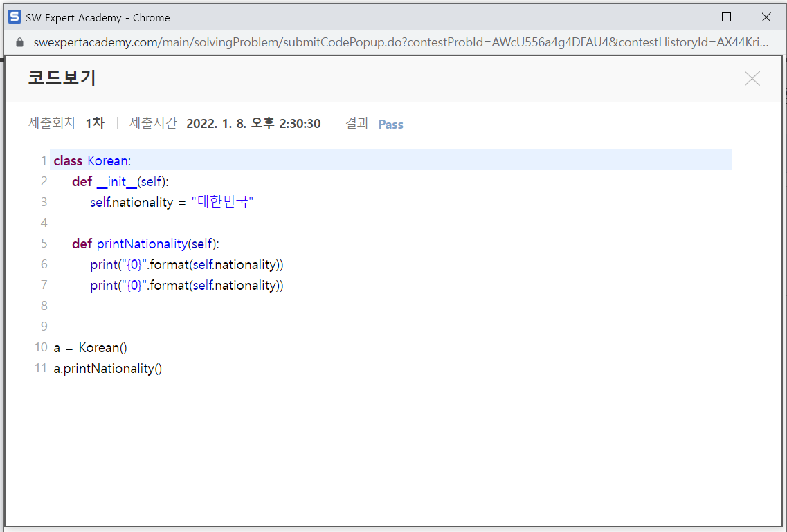Click the lock icon in address bar

[19, 42]
